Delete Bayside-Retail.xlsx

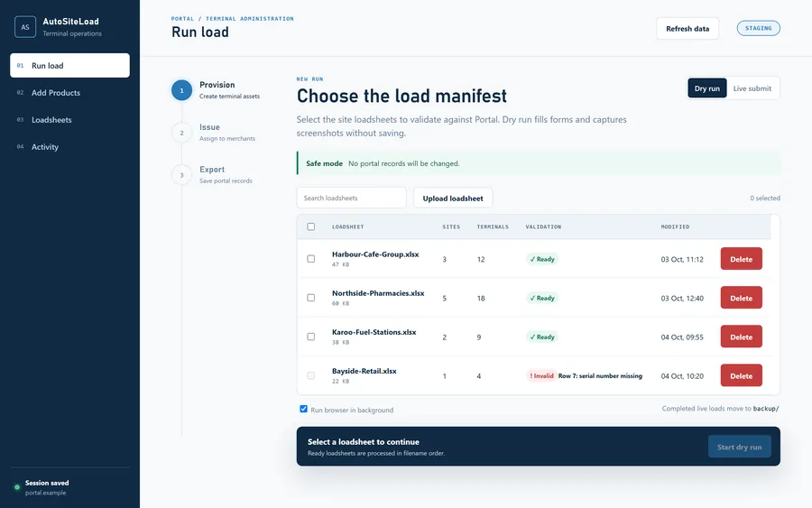[x=741, y=375]
